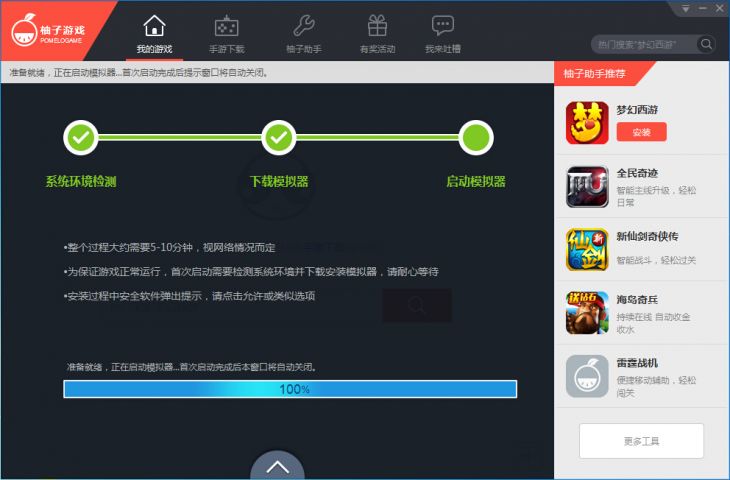Screen dimensions: 730x480
Task: Click the 更多工具 button
Action: (x=641, y=441)
